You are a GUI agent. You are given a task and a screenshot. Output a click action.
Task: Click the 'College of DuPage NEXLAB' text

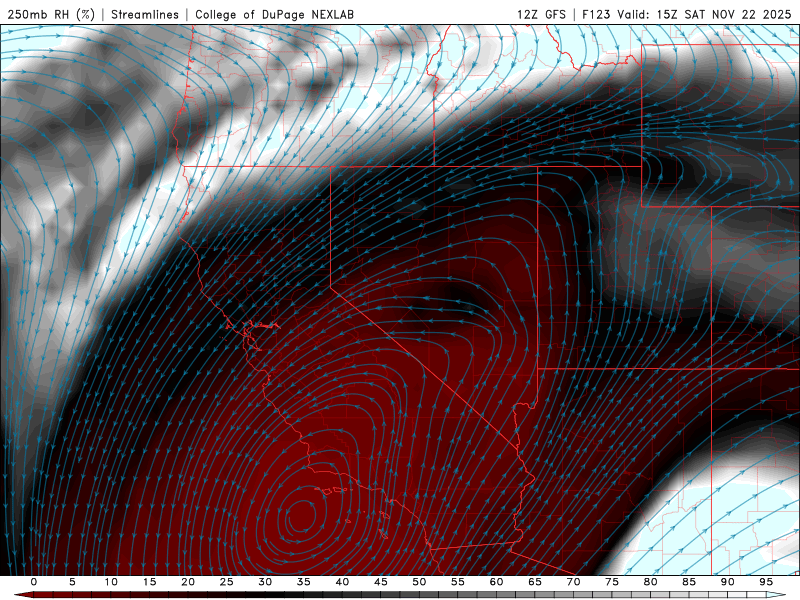coord(274,14)
